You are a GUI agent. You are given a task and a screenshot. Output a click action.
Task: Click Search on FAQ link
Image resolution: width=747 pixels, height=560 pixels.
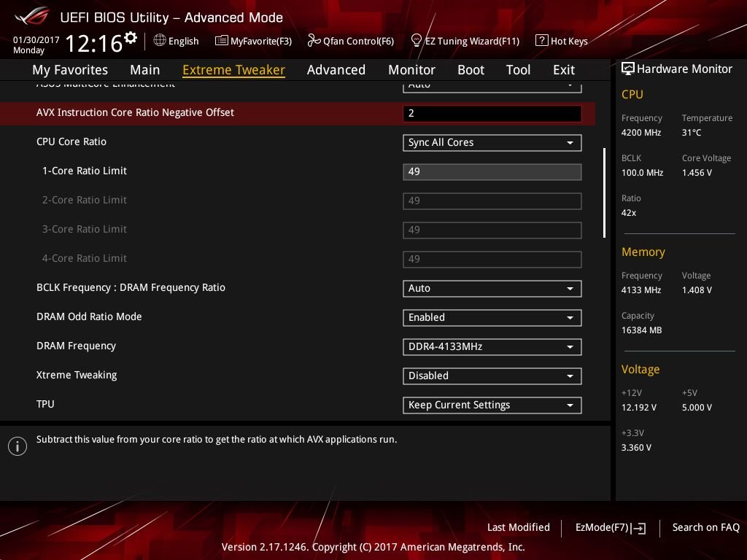click(705, 527)
